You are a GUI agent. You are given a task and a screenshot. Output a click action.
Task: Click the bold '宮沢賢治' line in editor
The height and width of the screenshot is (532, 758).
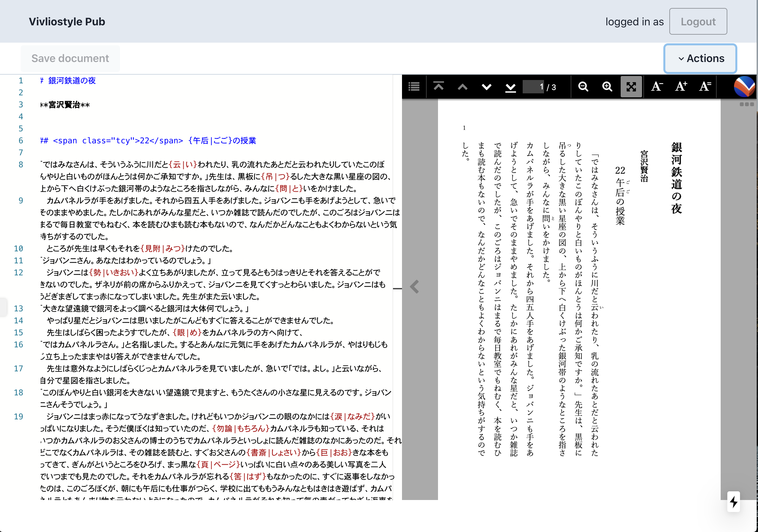pyautogui.click(x=65, y=105)
